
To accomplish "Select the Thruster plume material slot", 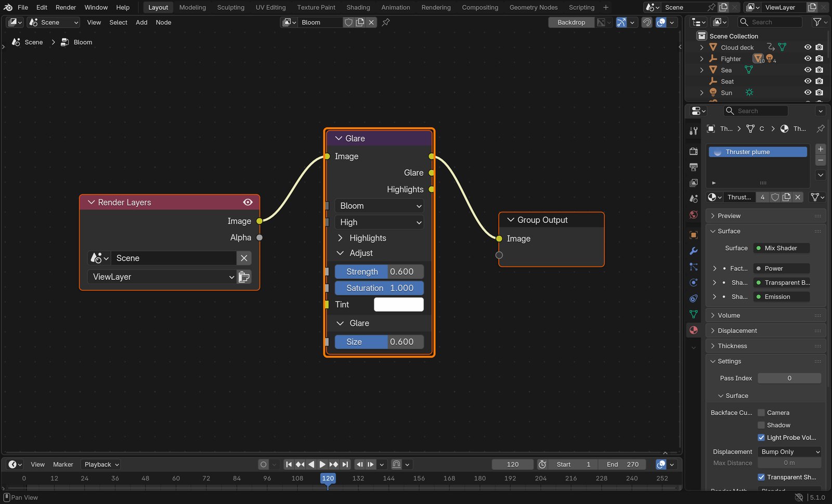I will tap(758, 152).
